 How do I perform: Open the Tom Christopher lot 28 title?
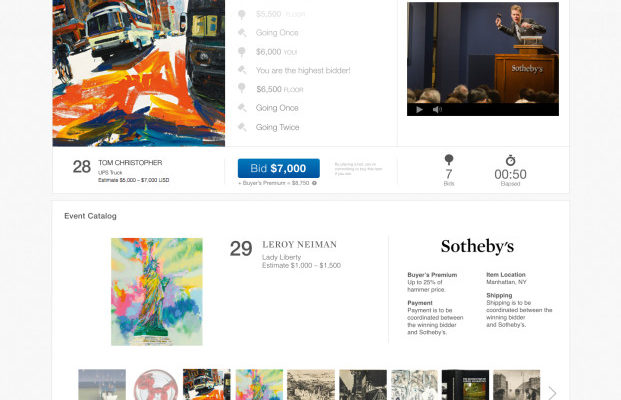click(130, 163)
